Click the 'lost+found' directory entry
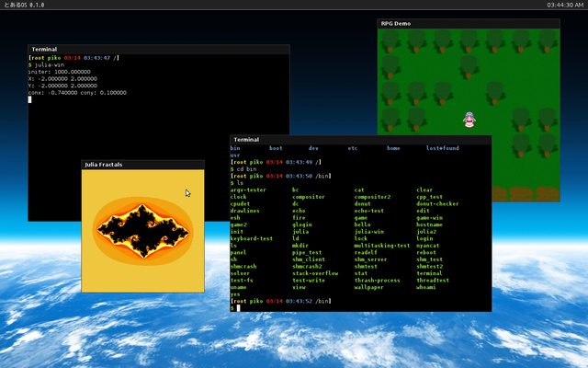The height and width of the screenshot is (368, 588). point(443,148)
